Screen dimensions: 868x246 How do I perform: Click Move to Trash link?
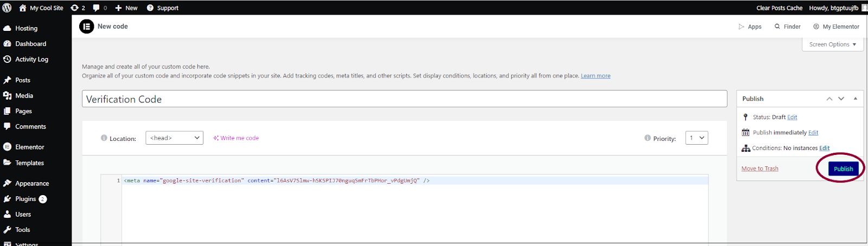click(759, 169)
